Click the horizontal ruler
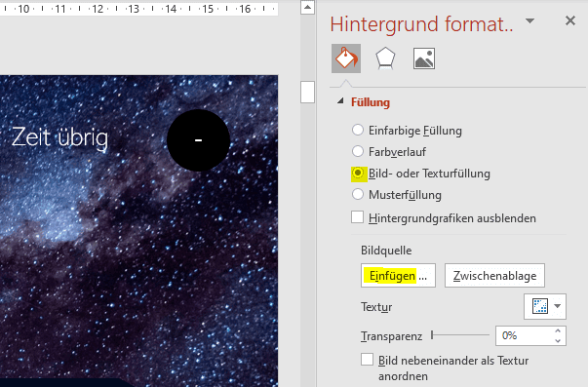The height and width of the screenshot is (387, 588). point(138,8)
